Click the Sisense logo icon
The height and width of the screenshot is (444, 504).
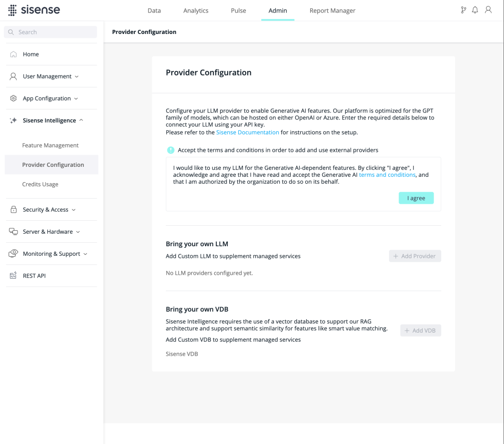pos(12,10)
